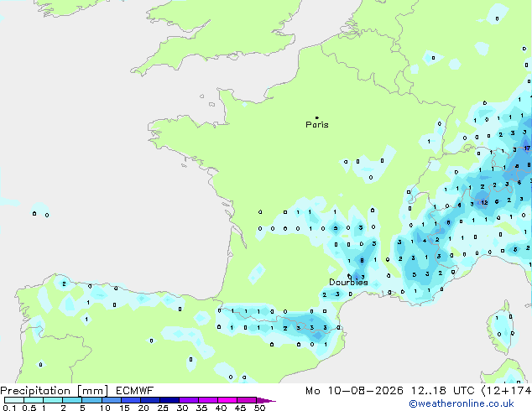Click the Precipitation [mm] title text
The image size is (532, 411).
point(55,391)
